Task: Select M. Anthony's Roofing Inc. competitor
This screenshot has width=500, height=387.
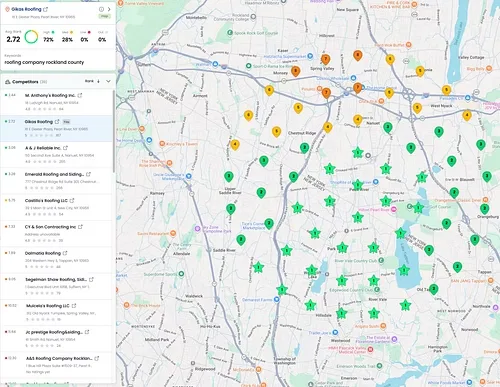Action: 57,102
